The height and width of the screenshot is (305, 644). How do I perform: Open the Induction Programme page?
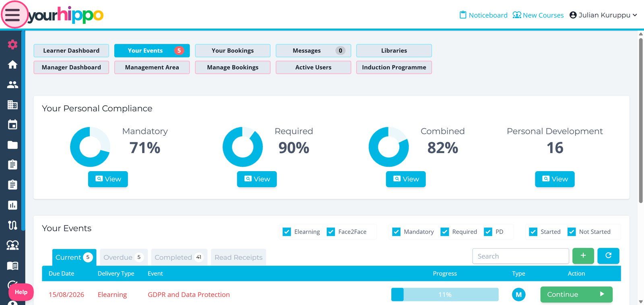[394, 68]
